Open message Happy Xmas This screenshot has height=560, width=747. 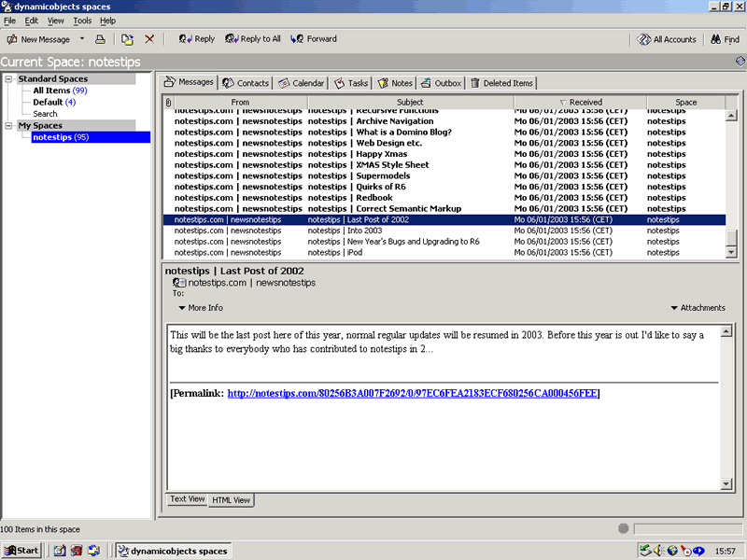(444, 154)
